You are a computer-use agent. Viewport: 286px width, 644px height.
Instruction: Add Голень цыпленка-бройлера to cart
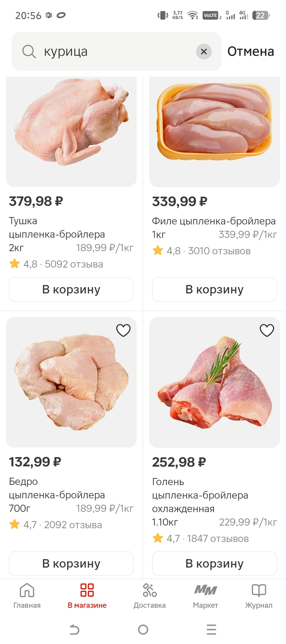(x=215, y=564)
